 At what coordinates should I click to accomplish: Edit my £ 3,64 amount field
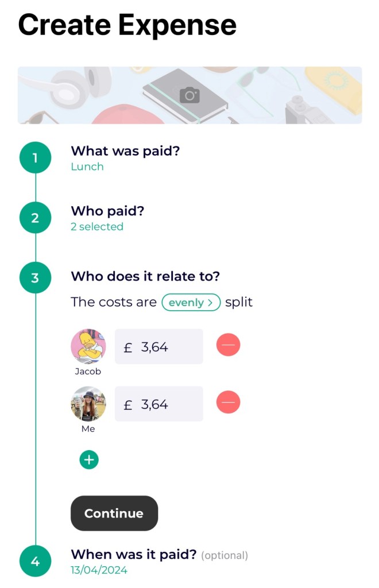tap(159, 404)
